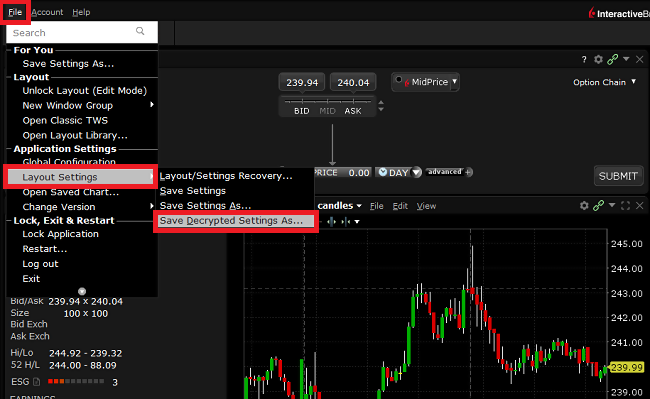Click the search magnifier icon in menu

pyautogui.click(x=140, y=31)
